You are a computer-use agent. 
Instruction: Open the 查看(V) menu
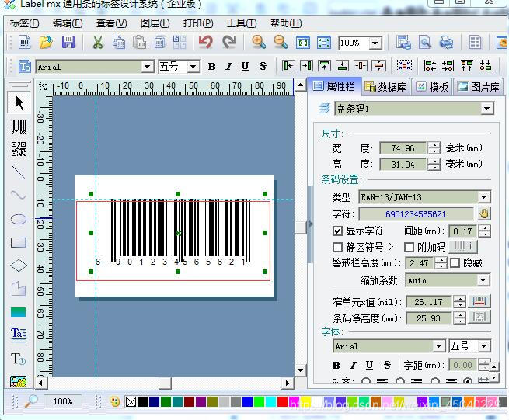112,23
